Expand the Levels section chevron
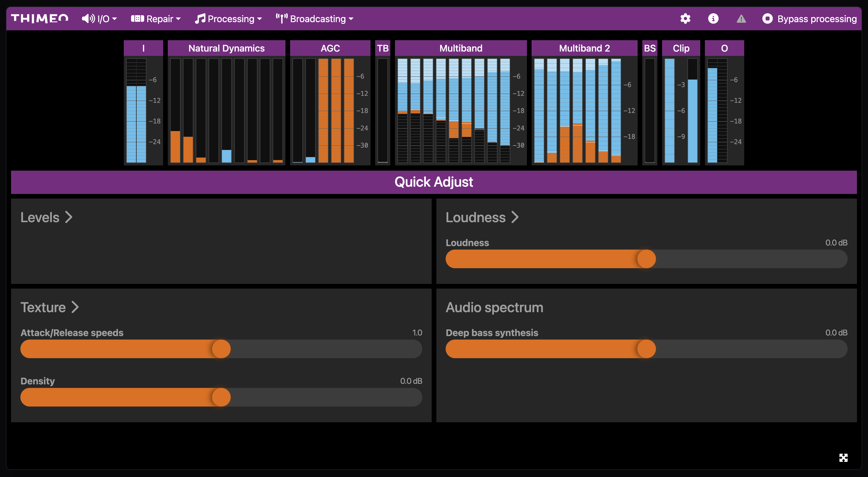Viewport: 868px width, 477px height. (x=69, y=217)
